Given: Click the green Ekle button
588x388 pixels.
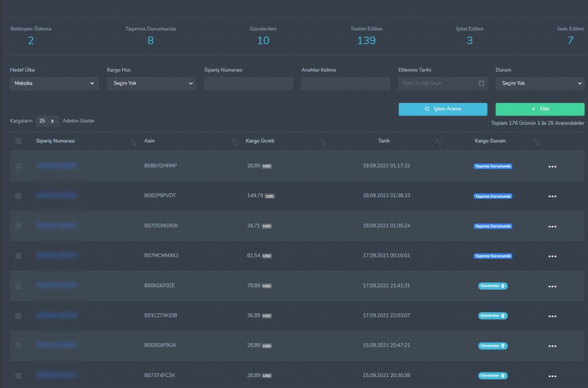Looking at the screenshot, I should [540, 109].
